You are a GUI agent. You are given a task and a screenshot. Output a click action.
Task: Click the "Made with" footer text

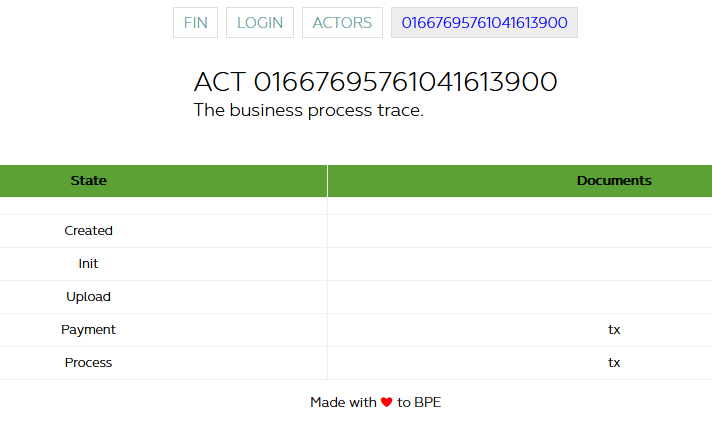[x=343, y=402]
